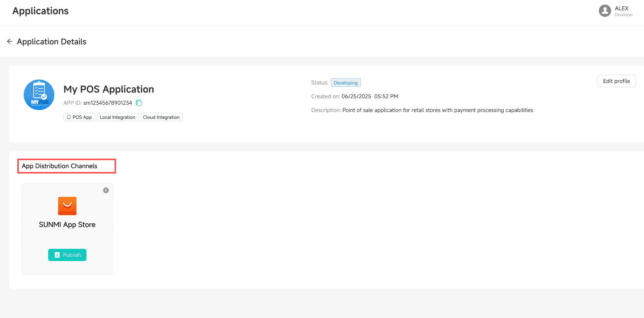Image resolution: width=644 pixels, height=318 pixels.
Task: Click the My POS Application logo
Action: click(x=39, y=95)
